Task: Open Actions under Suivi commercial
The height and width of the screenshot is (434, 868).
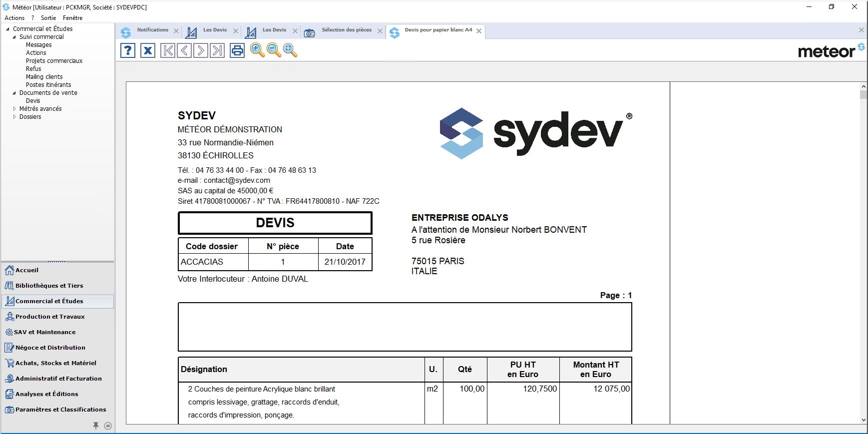Action: (36, 53)
